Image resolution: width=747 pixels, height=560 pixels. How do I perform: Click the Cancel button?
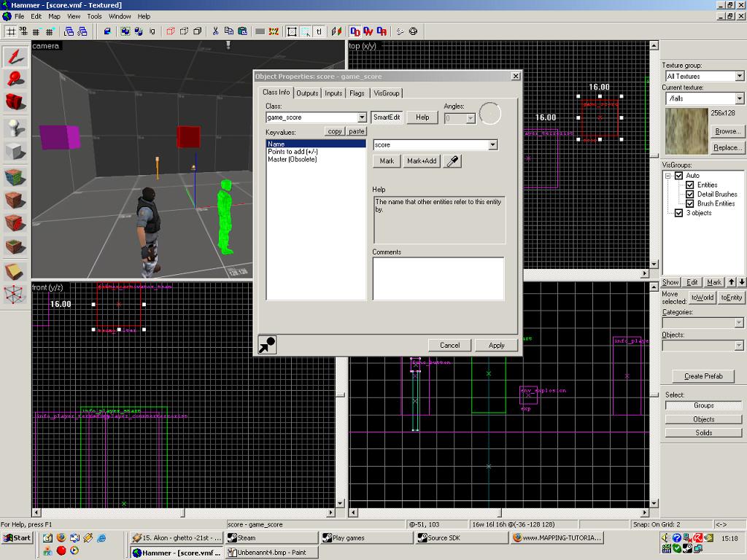(x=449, y=345)
